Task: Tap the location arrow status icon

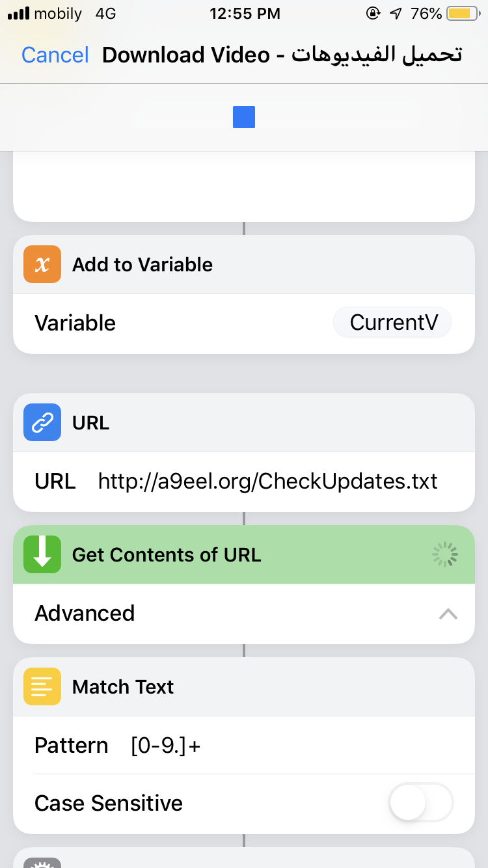Action: (x=396, y=14)
